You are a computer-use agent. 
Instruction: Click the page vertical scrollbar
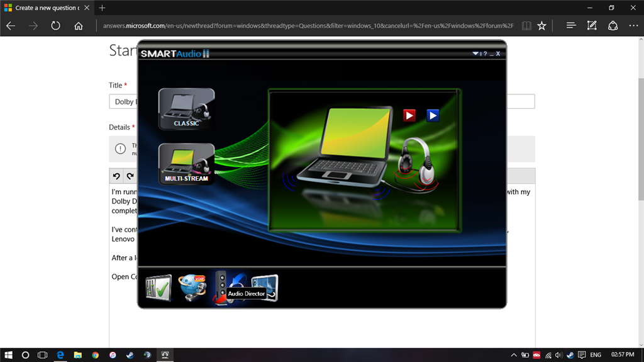pos(641,139)
